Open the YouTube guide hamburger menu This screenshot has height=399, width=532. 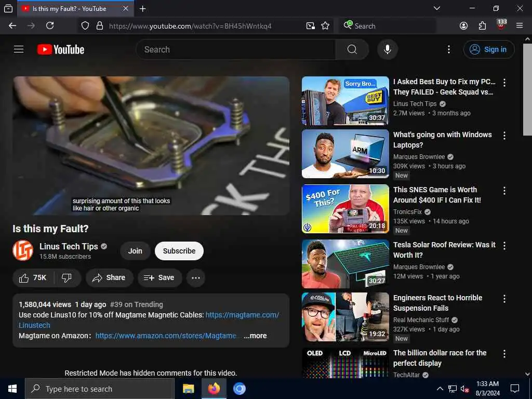click(x=19, y=49)
